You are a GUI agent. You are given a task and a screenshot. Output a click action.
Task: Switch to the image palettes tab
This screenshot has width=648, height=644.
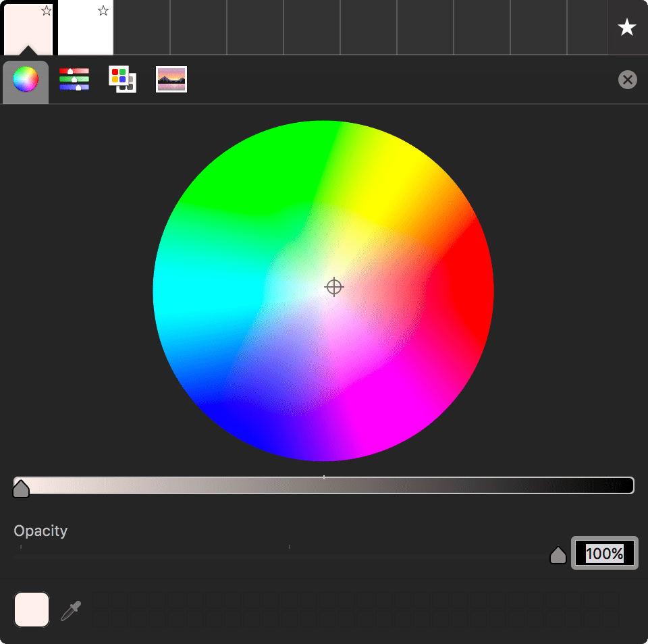click(x=171, y=79)
